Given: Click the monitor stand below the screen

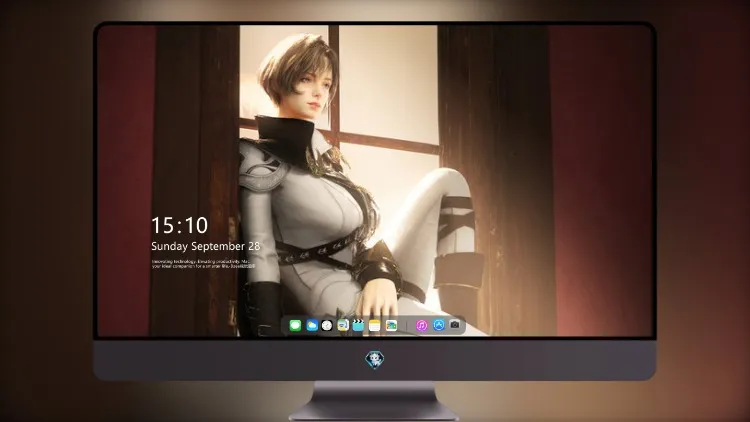Looking at the screenshot, I should (x=375, y=401).
